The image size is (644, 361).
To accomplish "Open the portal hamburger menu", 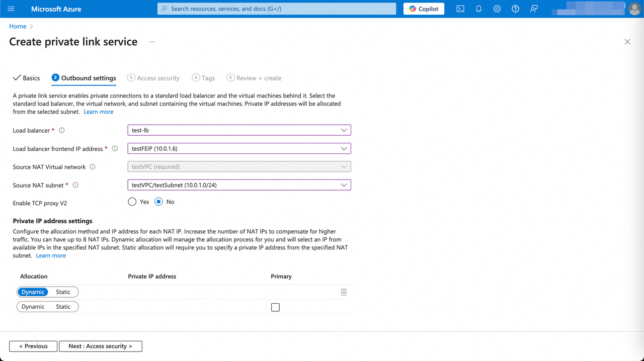I will click(x=11, y=9).
